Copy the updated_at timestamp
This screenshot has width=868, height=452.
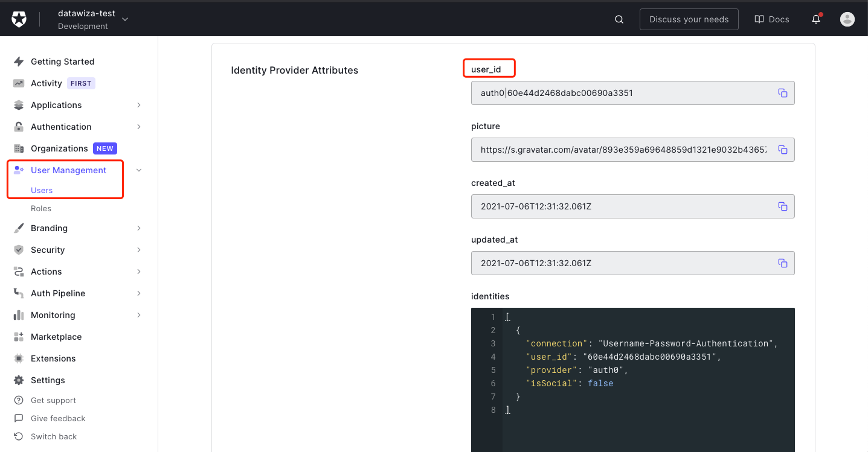point(783,263)
